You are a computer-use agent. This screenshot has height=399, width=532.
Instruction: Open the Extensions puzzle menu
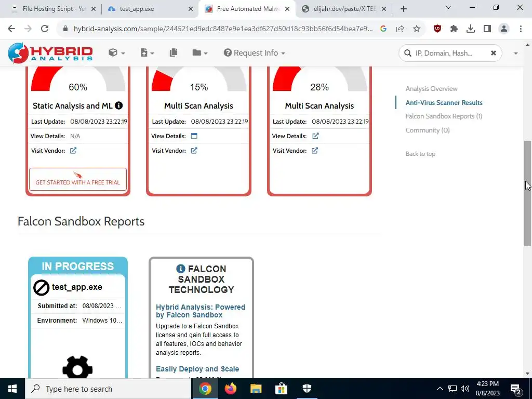454,29
